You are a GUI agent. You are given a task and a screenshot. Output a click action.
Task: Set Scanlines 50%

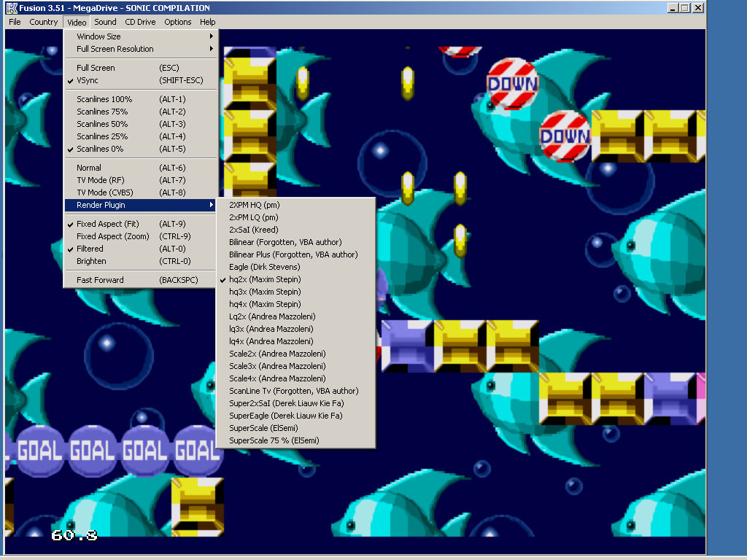tap(141, 124)
